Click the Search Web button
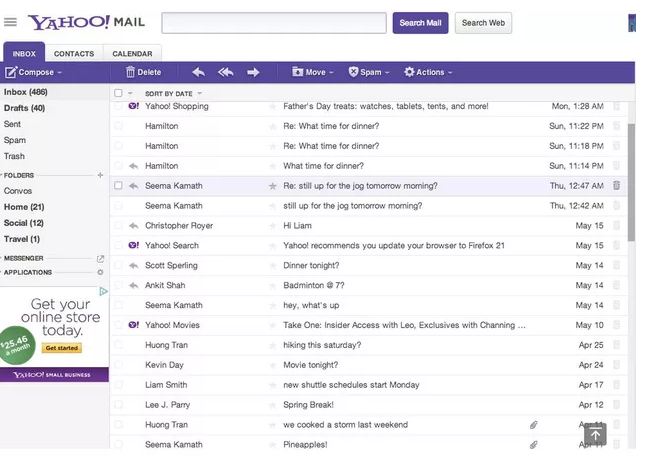Screen dimensions: 647x467 pyautogui.click(x=483, y=23)
